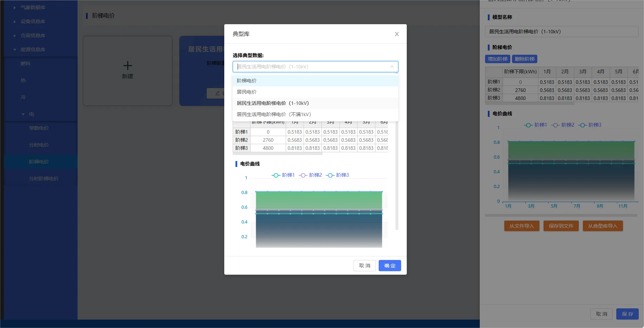Click 从文件导入 button

[x=522, y=226]
